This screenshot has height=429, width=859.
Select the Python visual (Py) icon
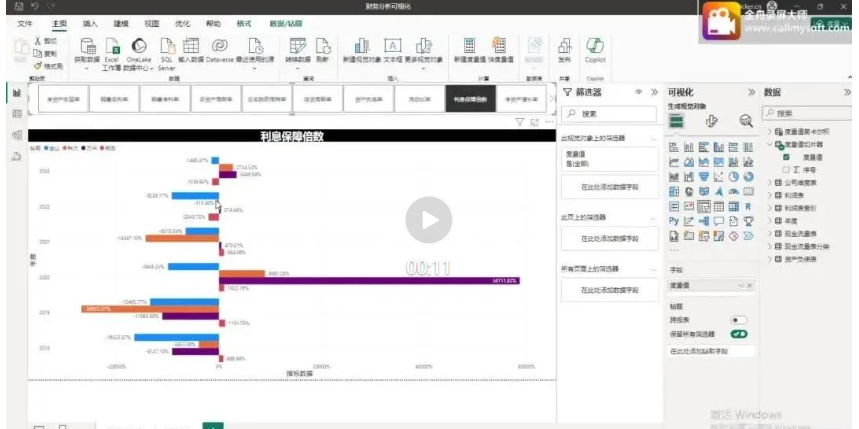674,221
